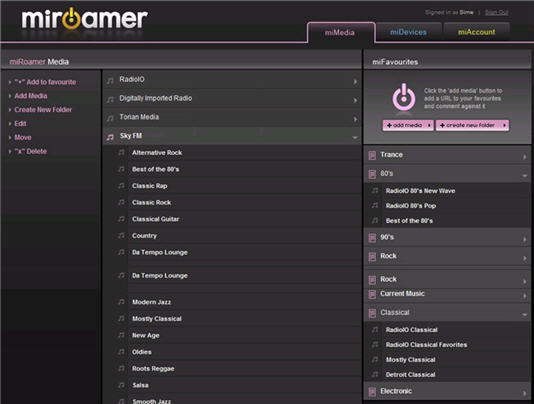Expand the RadioIO category arrow
Viewport: 534px width, 404px height.
(355, 82)
